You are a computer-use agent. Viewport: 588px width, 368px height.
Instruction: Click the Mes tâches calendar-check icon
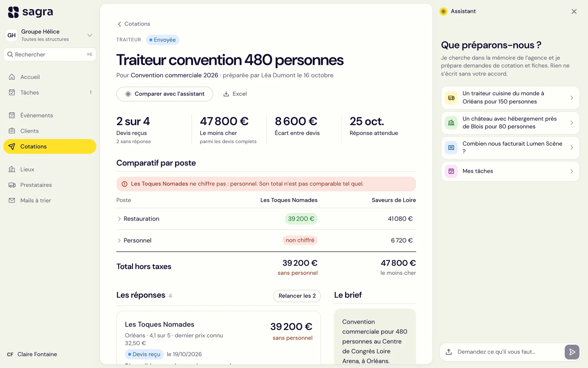(451, 171)
